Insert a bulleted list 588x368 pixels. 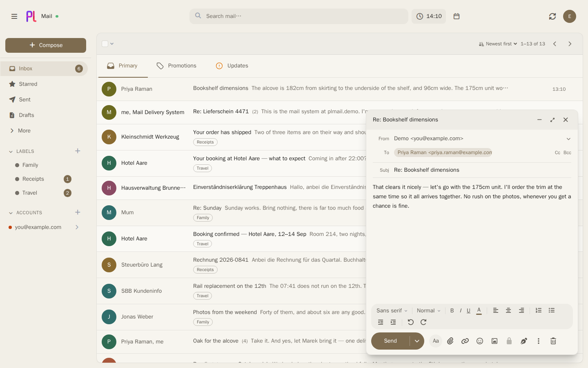pyautogui.click(x=552, y=311)
